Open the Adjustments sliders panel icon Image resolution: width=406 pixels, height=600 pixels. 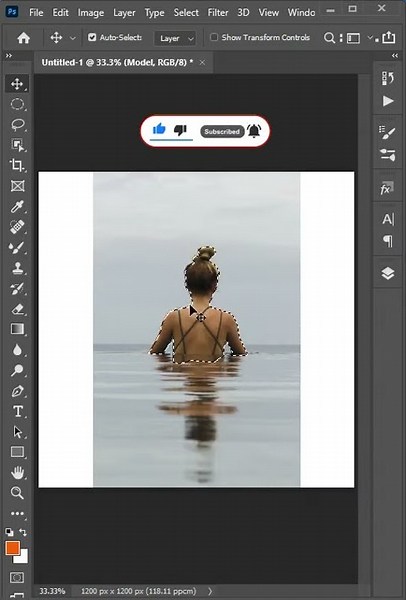tap(388, 155)
